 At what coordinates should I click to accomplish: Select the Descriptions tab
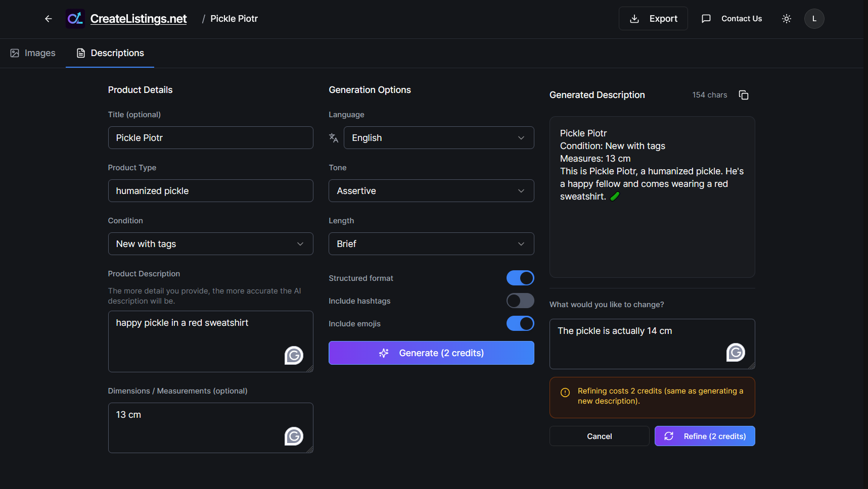pyautogui.click(x=110, y=53)
